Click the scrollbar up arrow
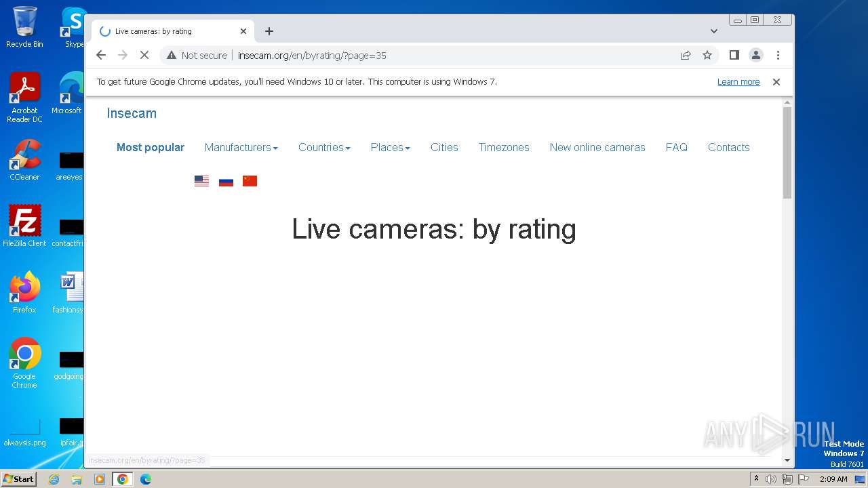The height and width of the screenshot is (488, 868). click(x=787, y=102)
